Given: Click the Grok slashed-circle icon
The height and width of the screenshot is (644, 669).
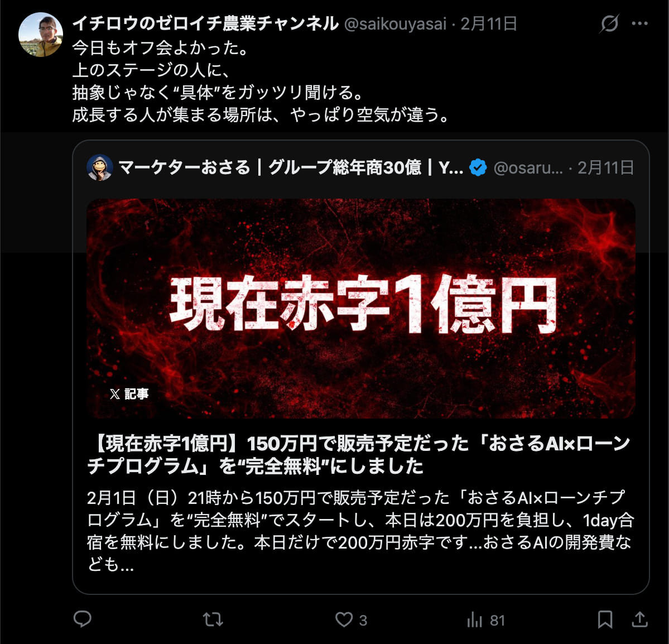Looking at the screenshot, I should pos(609,23).
